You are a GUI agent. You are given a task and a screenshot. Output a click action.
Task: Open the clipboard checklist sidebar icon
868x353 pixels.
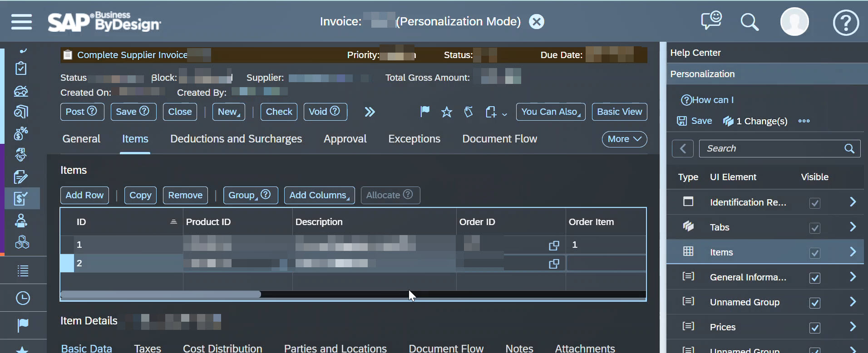pyautogui.click(x=21, y=69)
